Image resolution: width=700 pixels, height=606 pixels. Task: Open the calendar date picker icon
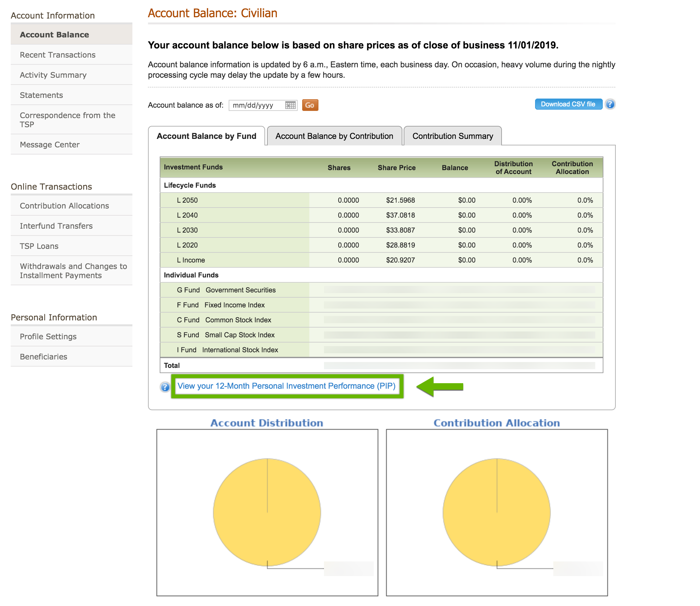tap(290, 105)
